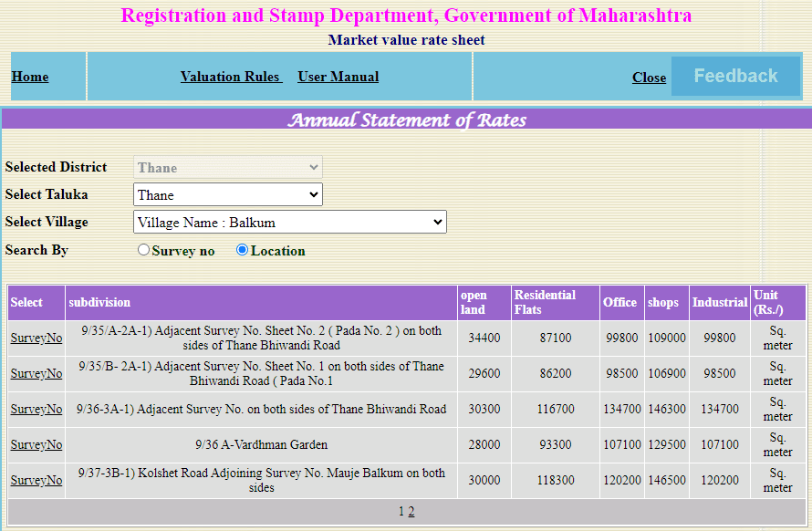The height and width of the screenshot is (531, 812).
Task: Go to page 2 of results
Action: point(411,512)
